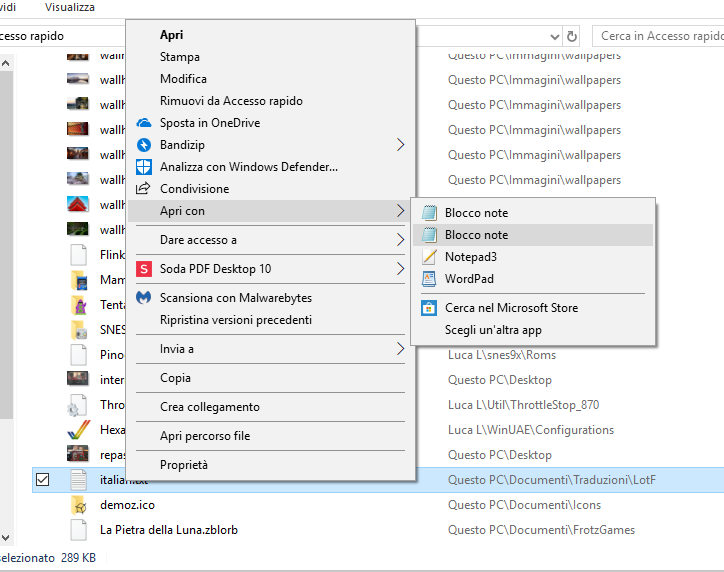Viewport: 724px width, 572px height.
Task: Click the Tent purple-figure folder icon
Action: pyautogui.click(x=79, y=305)
